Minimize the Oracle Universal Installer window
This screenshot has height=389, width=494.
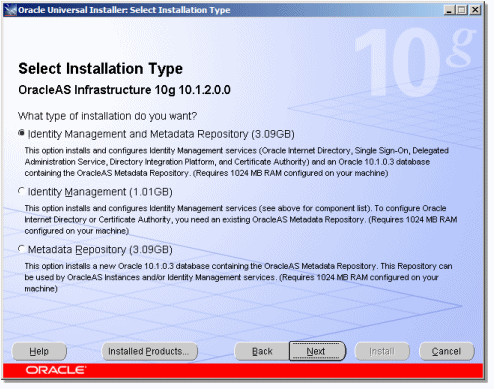click(x=450, y=10)
